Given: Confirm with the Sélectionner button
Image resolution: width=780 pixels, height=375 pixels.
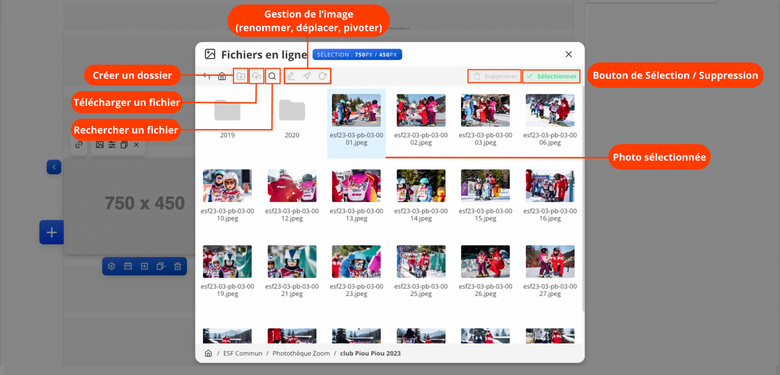Looking at the screenshot, I should pyautogui.click(x=551, y=77).
